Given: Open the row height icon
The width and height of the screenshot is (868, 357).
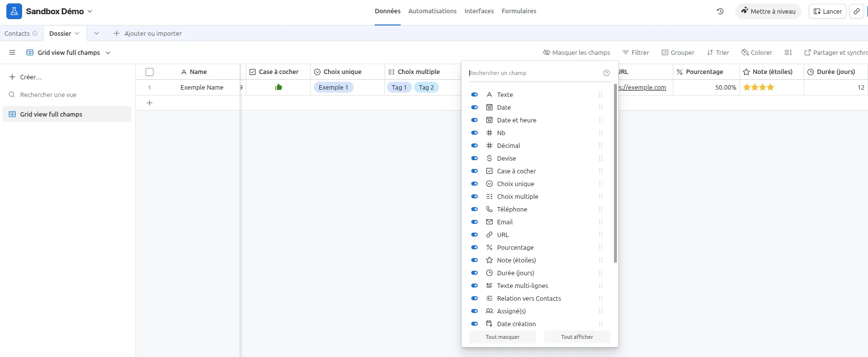Looking at the screenshot, I should [x=788, y=52].
